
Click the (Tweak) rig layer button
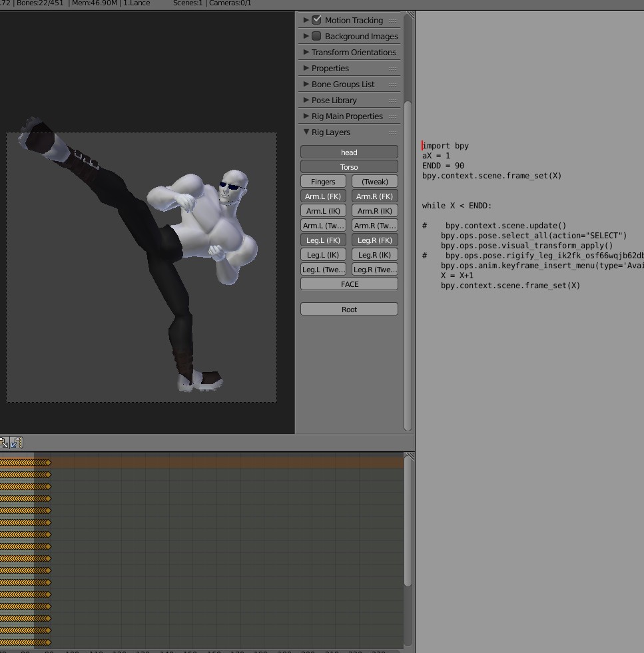(374, 181)
